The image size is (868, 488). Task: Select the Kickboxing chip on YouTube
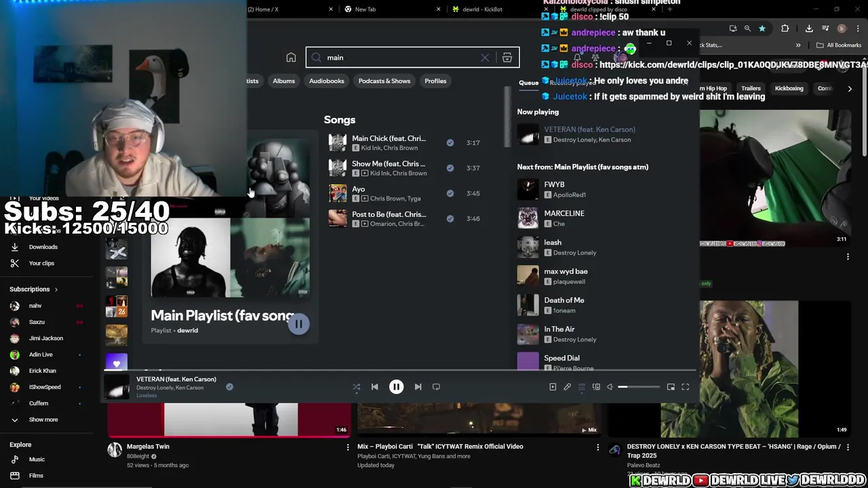point(789,88)
